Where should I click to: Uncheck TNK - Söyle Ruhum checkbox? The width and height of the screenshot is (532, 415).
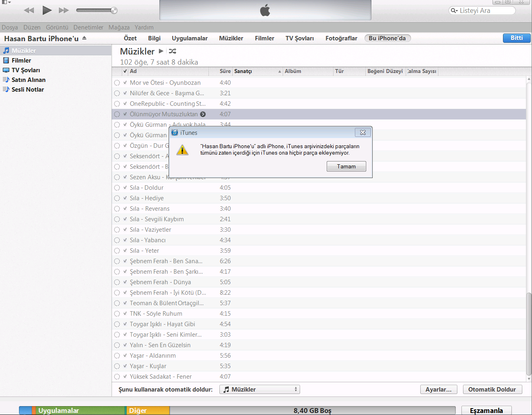tap(125, 313)
